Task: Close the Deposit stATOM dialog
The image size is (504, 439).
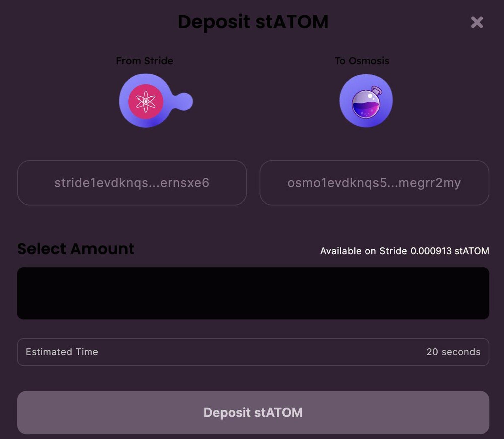Action: point(477,22)
